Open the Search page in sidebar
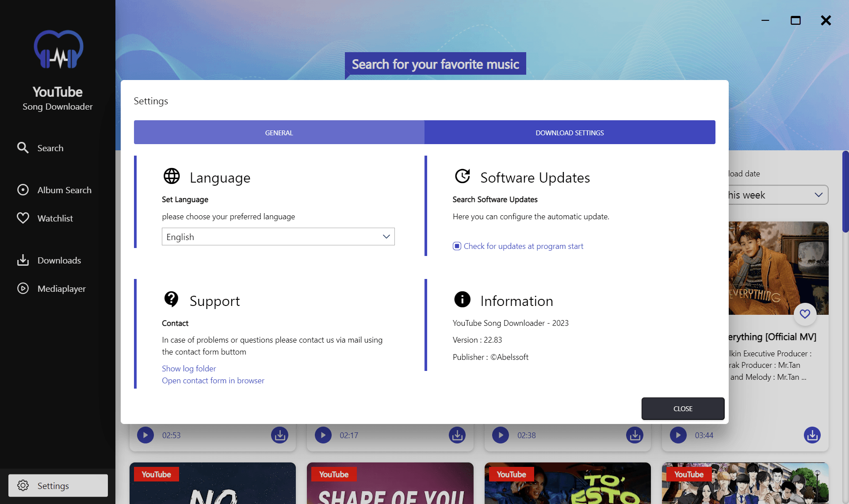This screenshot has height=504, width=849. pyautogui.click(x=40, y=148)
